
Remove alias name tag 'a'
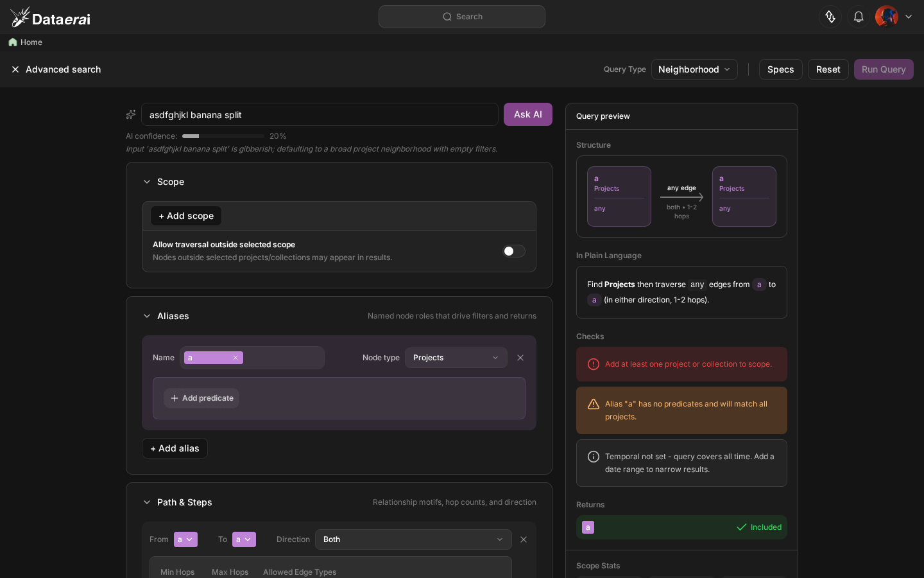[235, 358]
